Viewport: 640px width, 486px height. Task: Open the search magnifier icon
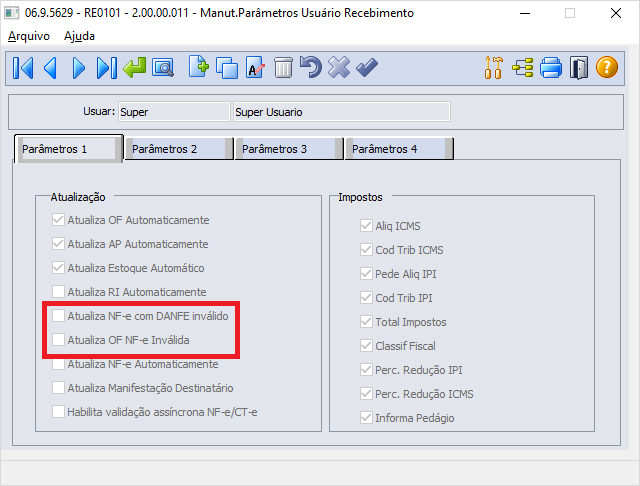[x=163, y=68]
